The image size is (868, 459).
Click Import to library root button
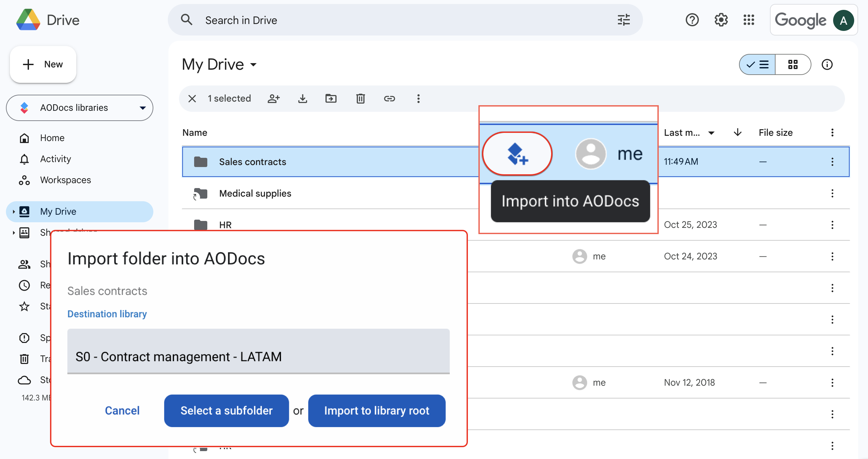(377, 411)
